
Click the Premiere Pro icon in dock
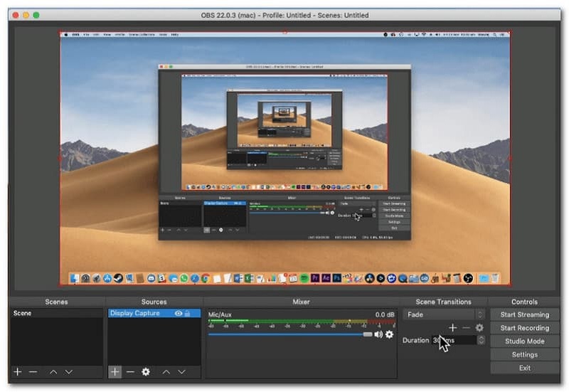point(315,278)
